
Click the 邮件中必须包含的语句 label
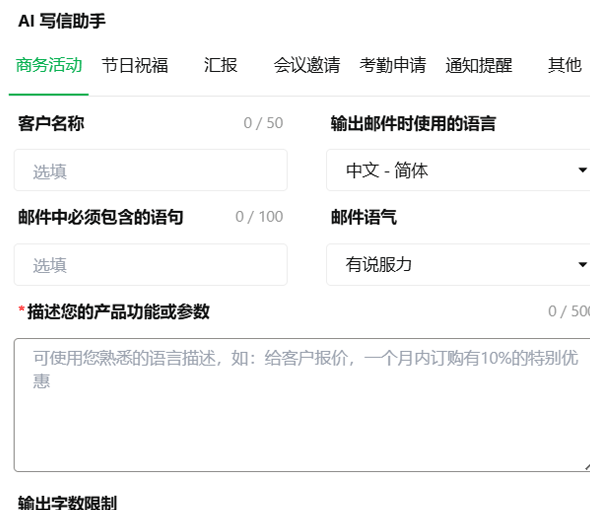[x=101, y=217]
